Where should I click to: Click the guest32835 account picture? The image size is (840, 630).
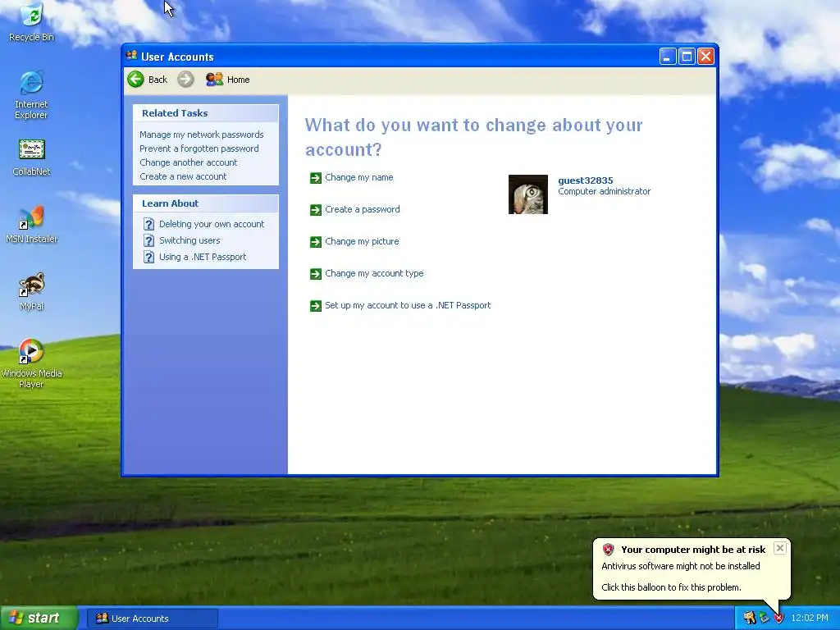527,194
